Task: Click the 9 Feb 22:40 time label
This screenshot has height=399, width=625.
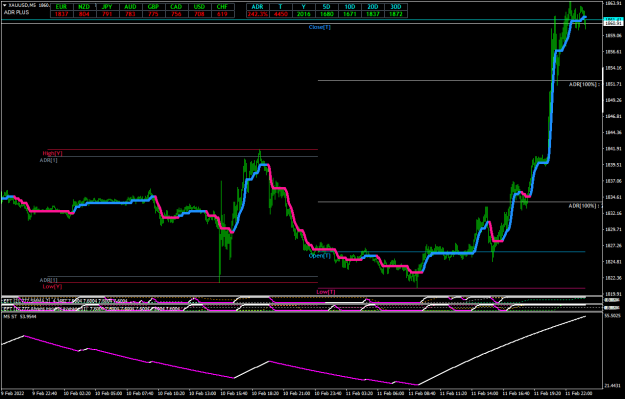Action: [45, 393]
